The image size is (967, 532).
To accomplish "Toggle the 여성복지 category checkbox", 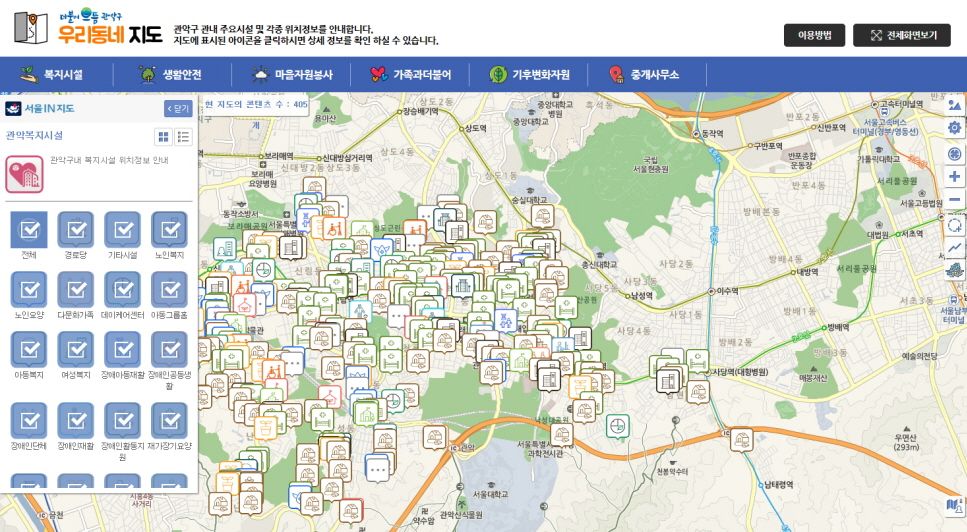I will pos(75,350).
